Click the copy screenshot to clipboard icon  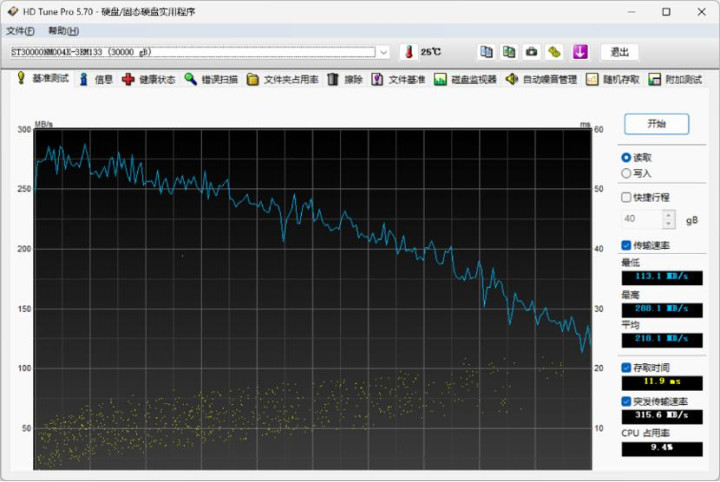(509, 52)
